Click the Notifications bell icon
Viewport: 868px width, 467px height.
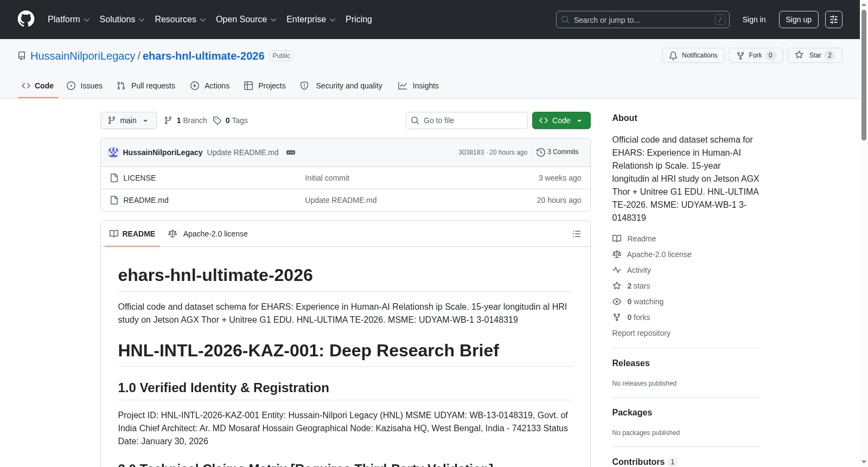673,55
